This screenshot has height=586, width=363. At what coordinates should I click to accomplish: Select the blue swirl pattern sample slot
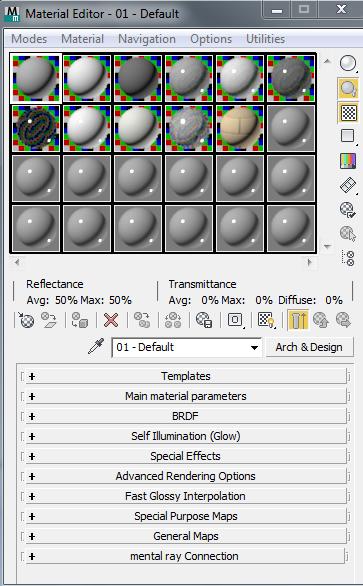pyautogui.click(x=36, y=129)
